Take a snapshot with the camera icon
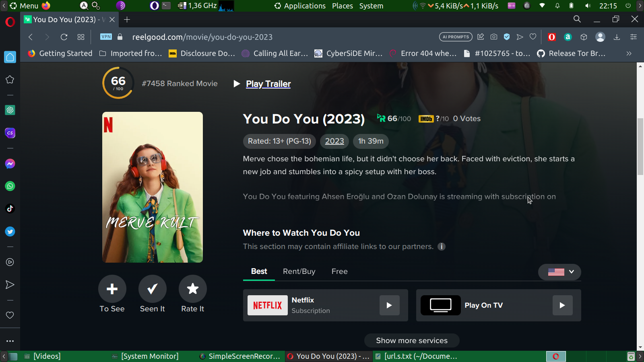Image resolution: width=644 pixels, height=362 pixels. point(494,37)
